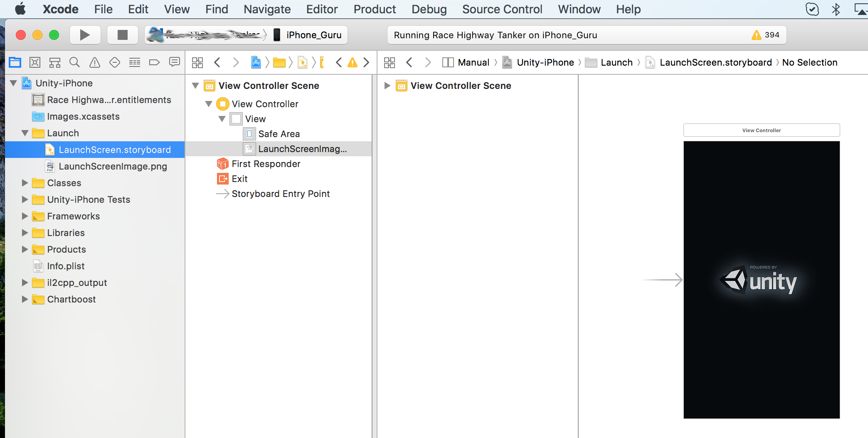868x438 pixels.
Task: Open the Apple menu
Action: pyautogui.click(x=20, y=9)
